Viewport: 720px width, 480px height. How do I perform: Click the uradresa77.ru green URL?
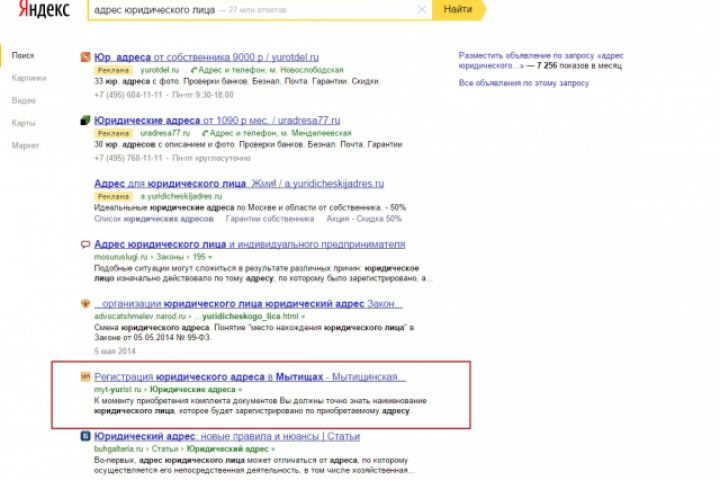click(x=165, y=133)
